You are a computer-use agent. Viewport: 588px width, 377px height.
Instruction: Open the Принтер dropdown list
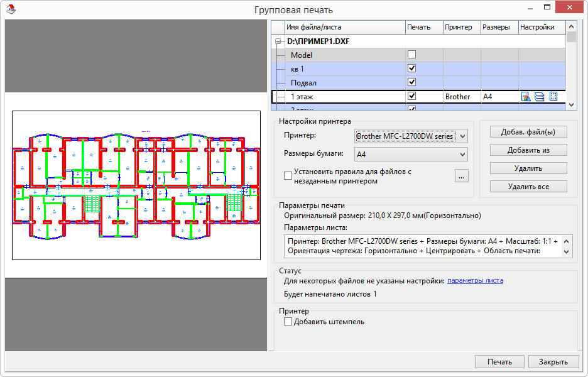click(x=462, y=136)
